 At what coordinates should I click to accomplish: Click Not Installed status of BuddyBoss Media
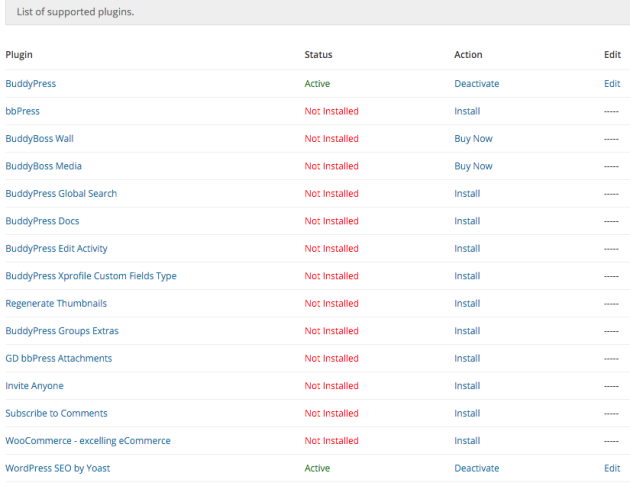(331, 166)
